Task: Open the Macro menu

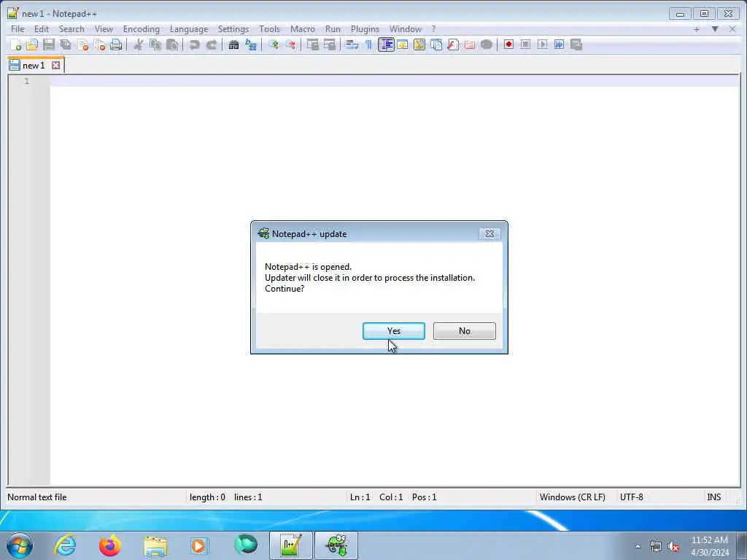Action: pyautogui.click(x=303, y=29)
